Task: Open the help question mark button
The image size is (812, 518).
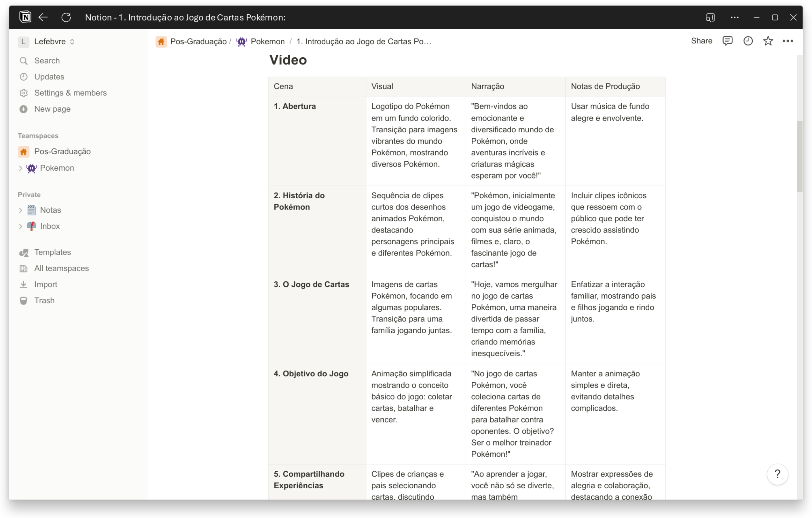Action: click(x=777, y=474)
